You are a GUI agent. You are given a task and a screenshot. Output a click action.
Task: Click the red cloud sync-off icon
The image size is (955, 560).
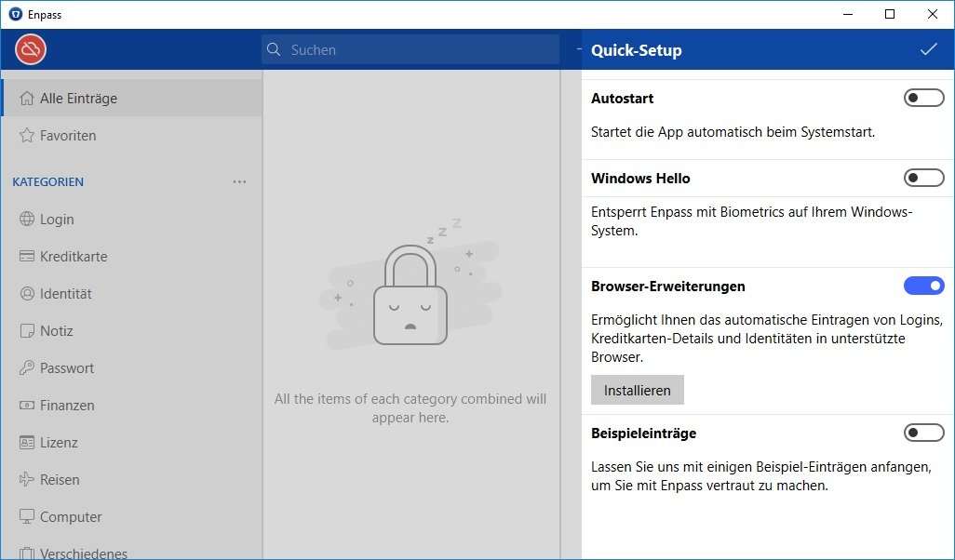point(31,50)
